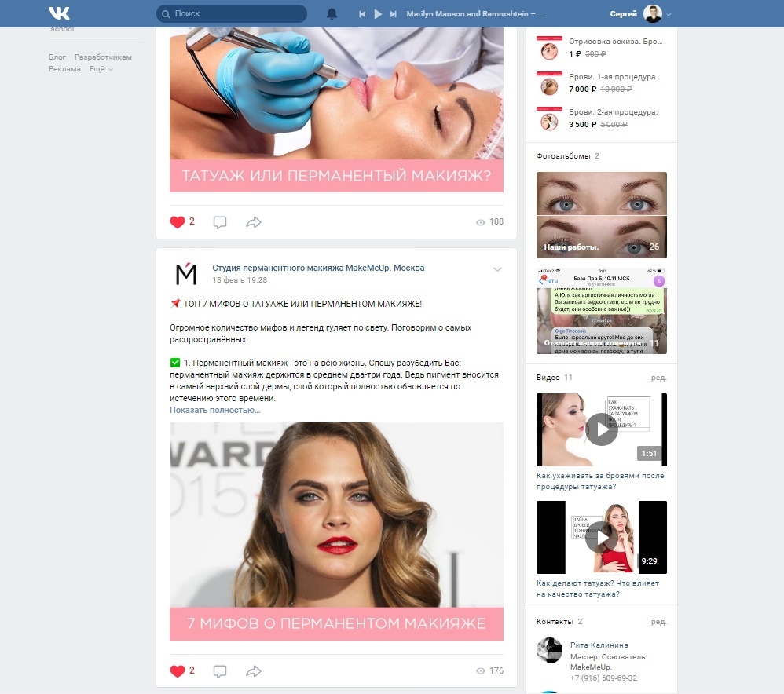784x694 pixels.
Task: Open the Отрисовка эскиза product thumbnail
Action: coord(549,49)
